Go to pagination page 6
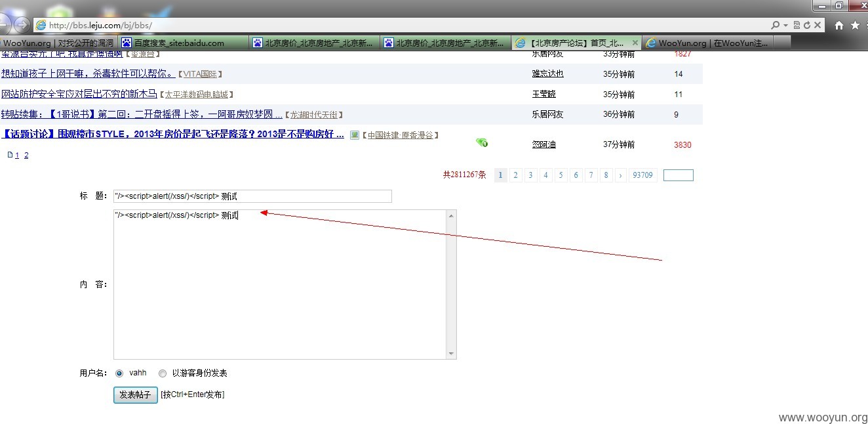This screenshot has height=424, width=868. click(x=576, y=175)
